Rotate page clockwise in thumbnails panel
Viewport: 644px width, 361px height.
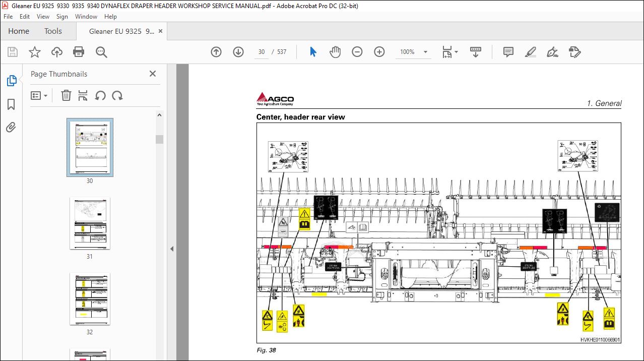point(117,95)
